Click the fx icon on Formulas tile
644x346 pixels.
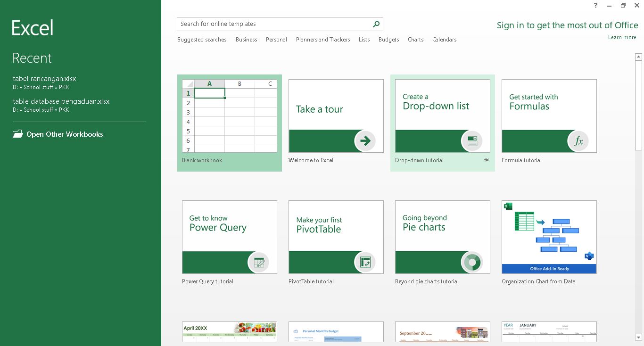point(578,141)
